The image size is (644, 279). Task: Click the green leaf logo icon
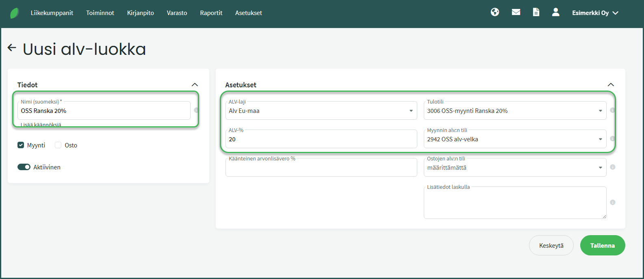(15, 13)
